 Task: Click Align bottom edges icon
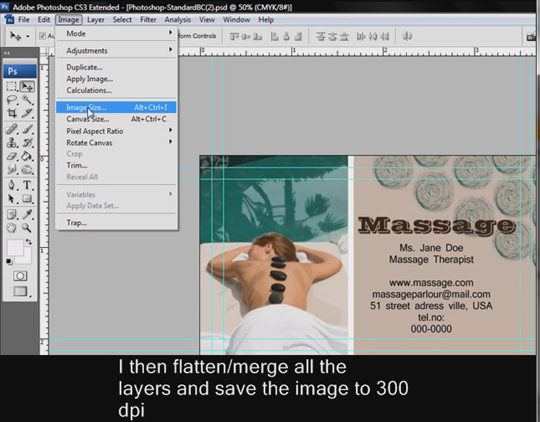pyautogui.click(x=257, y=36)
